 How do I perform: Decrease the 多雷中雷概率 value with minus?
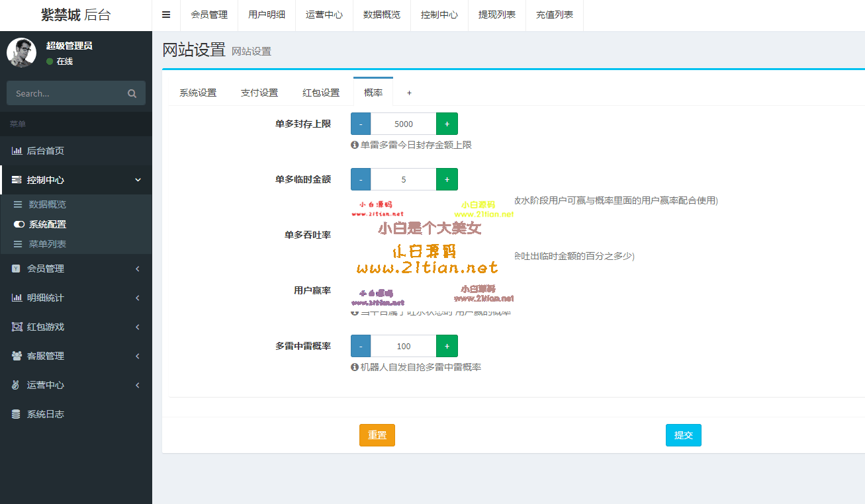361,346
